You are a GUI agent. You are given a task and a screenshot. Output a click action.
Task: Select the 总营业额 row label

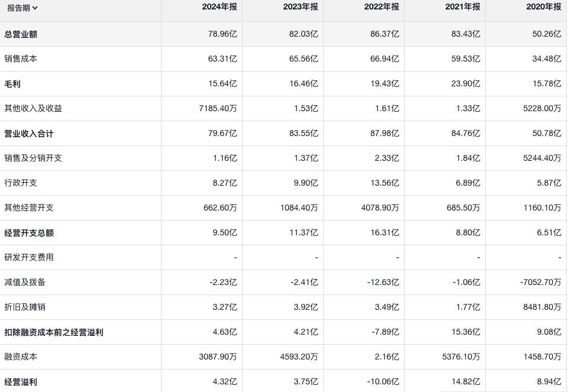21,34
